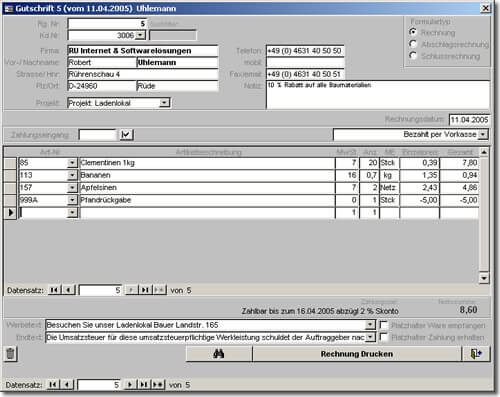Go to first record in bottom form navigator
The height and width of the screenshot is (397, 500).
pos(53,385)
